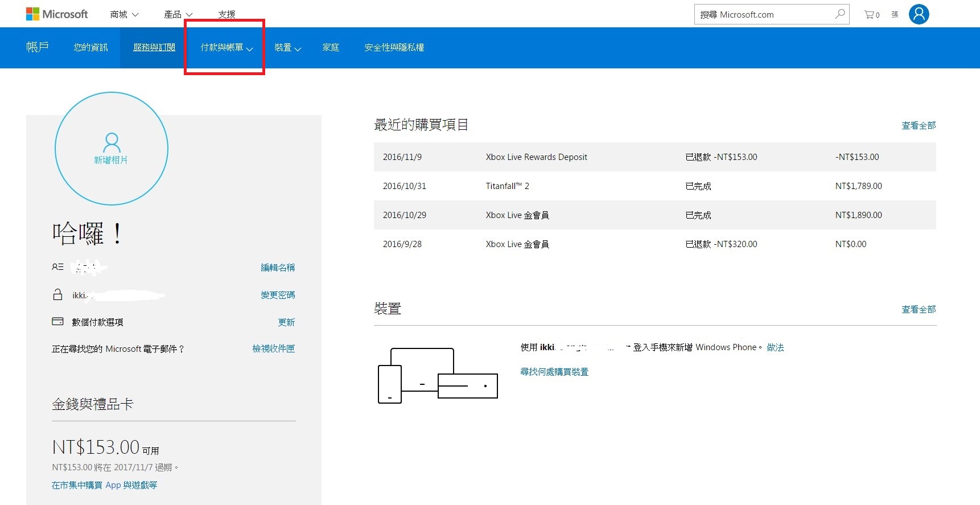Click the 做法 link
Screen dimensions: 980x505
(x=775, y=347)
